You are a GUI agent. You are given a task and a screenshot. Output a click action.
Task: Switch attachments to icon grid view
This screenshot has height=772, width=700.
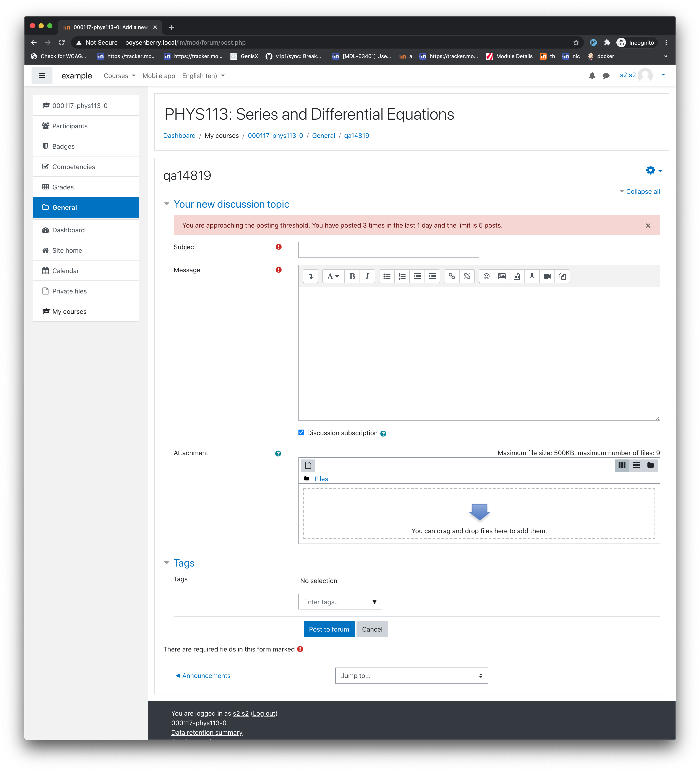point(622,465)
